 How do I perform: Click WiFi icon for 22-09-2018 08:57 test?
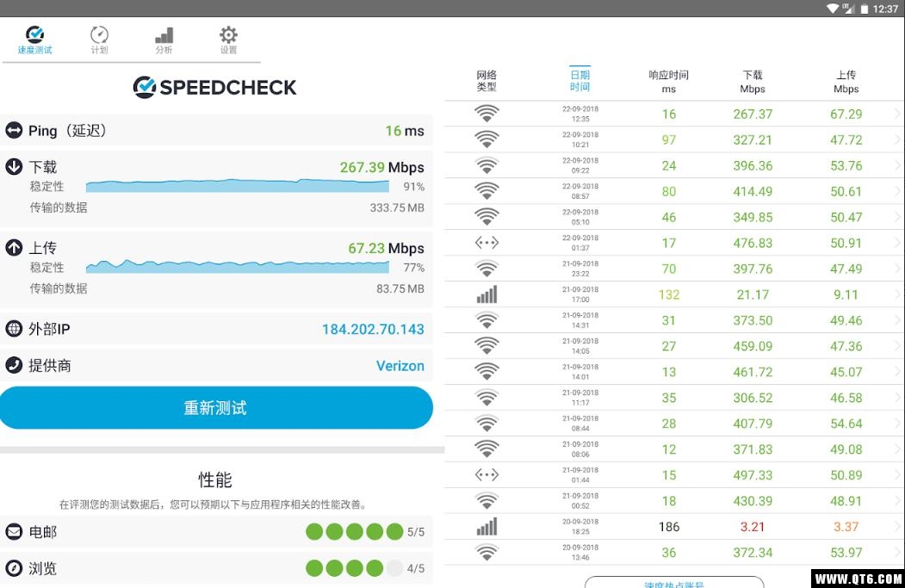(x=487, y=191)
